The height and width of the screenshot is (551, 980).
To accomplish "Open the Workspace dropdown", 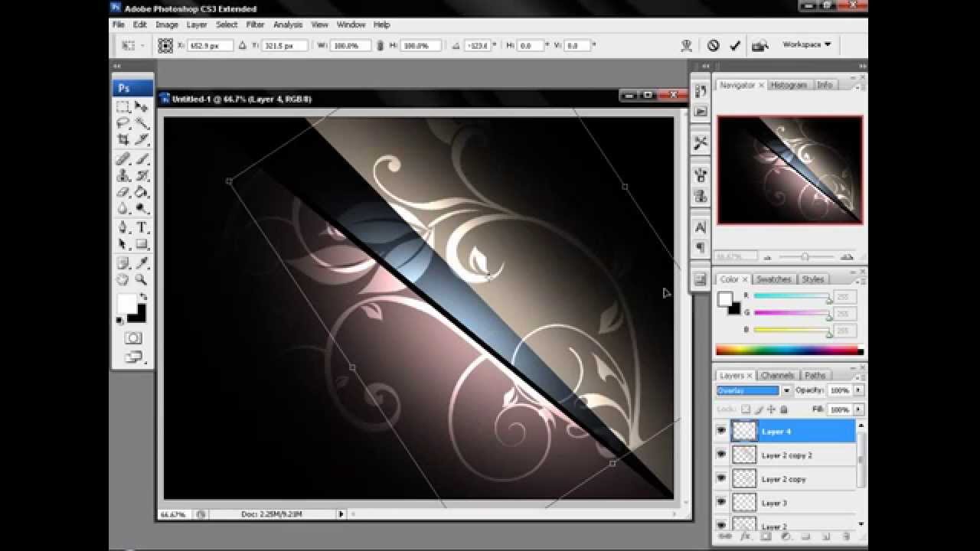I will [x=808, y=44].
